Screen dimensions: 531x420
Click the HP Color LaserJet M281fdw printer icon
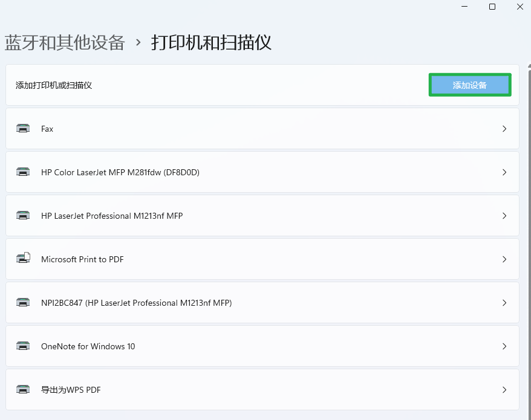coord(23,172)
